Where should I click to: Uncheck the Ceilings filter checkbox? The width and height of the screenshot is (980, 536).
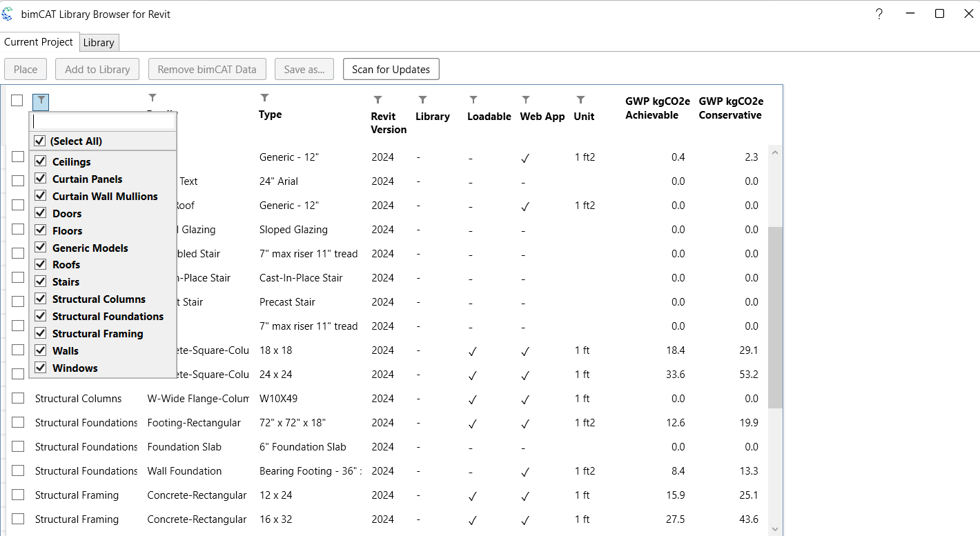click(40, 161)
